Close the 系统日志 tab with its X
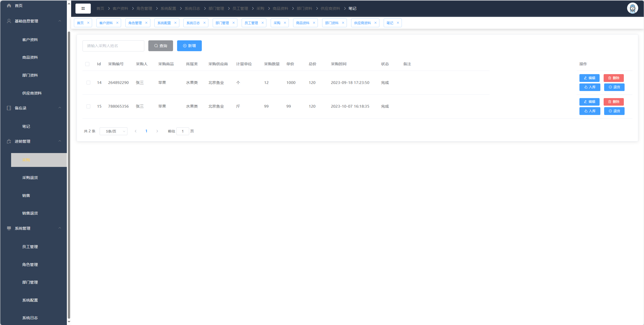The height and width of the screenshot is (325, 644). pyautogui.click(x=204, y=23)
